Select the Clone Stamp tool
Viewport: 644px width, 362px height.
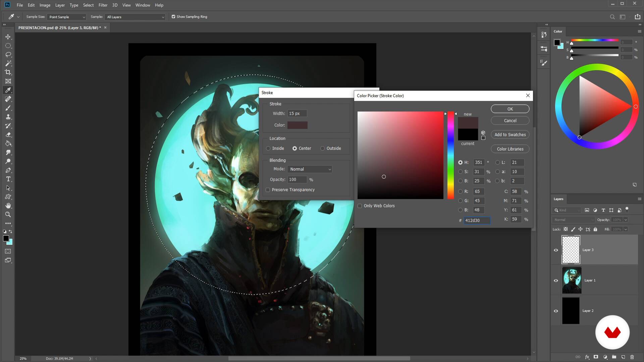click(x=8, y=117)
